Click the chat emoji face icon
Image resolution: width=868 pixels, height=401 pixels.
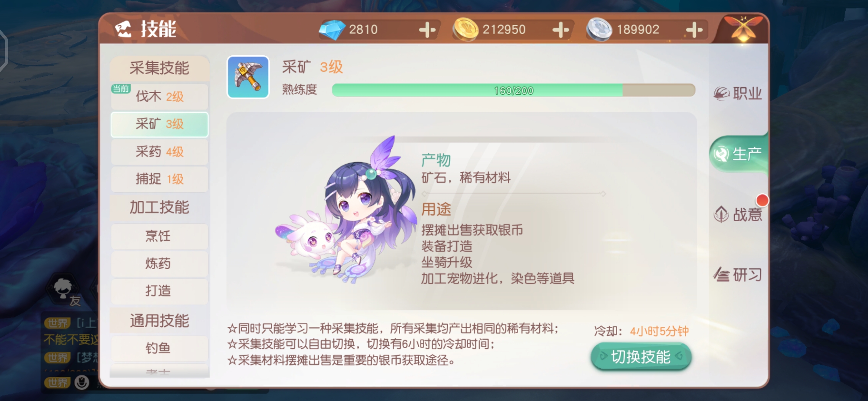82,382
